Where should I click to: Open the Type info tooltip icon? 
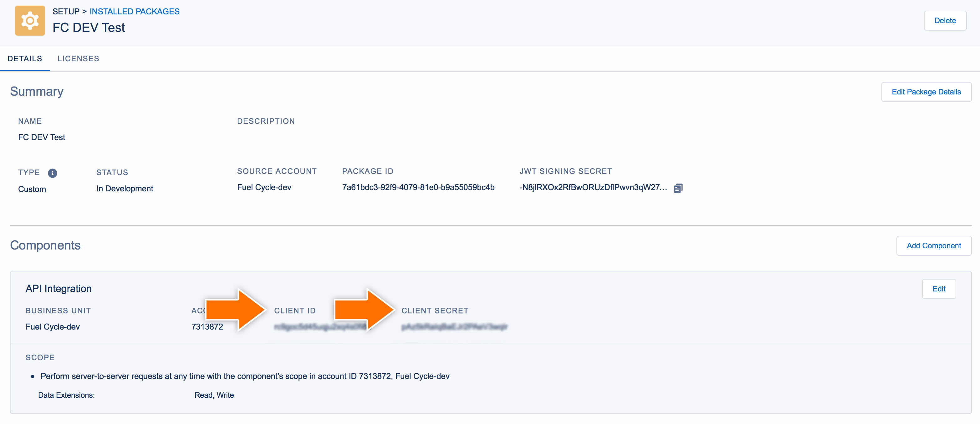(x=53, y=173)
